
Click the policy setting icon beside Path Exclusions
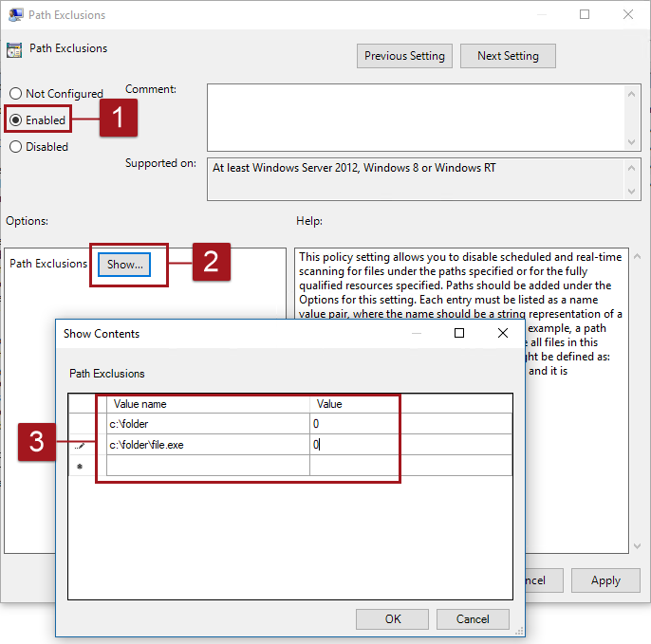[14, 49]
